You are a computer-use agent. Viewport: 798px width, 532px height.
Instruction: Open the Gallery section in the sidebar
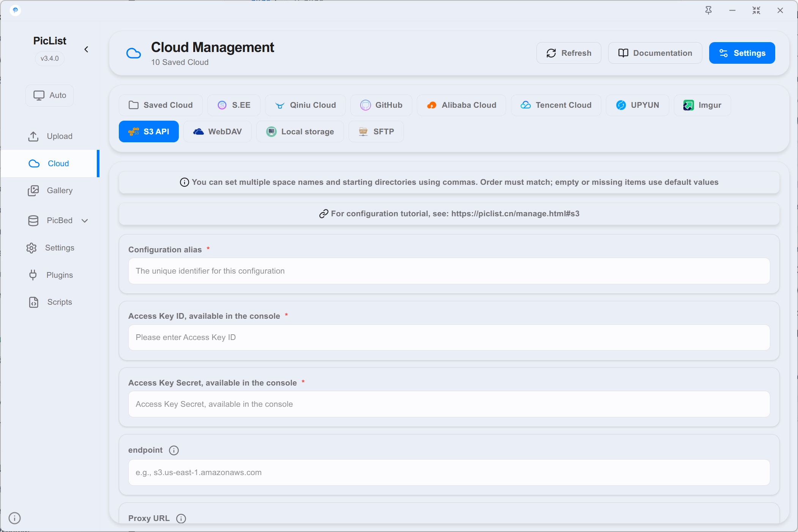(x=50, y=190)
